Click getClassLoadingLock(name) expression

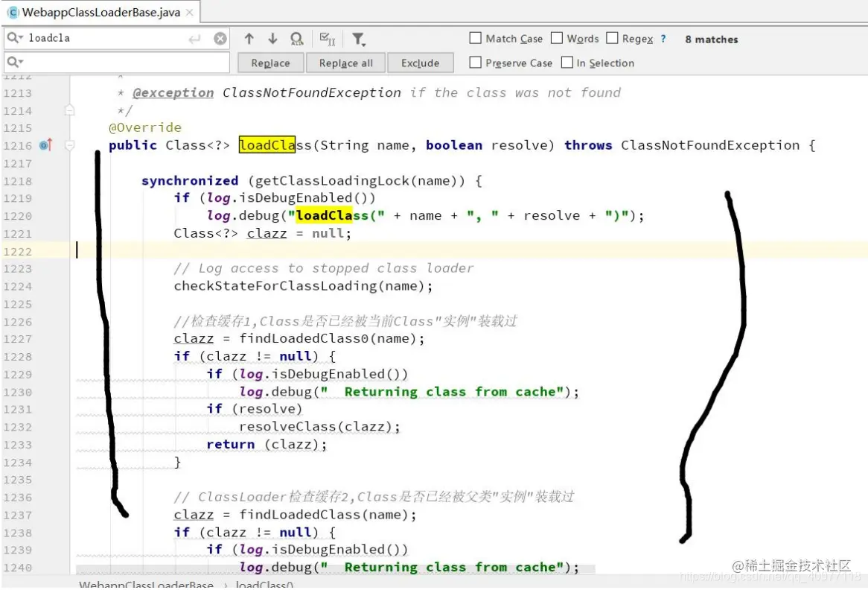click(357, 180)
